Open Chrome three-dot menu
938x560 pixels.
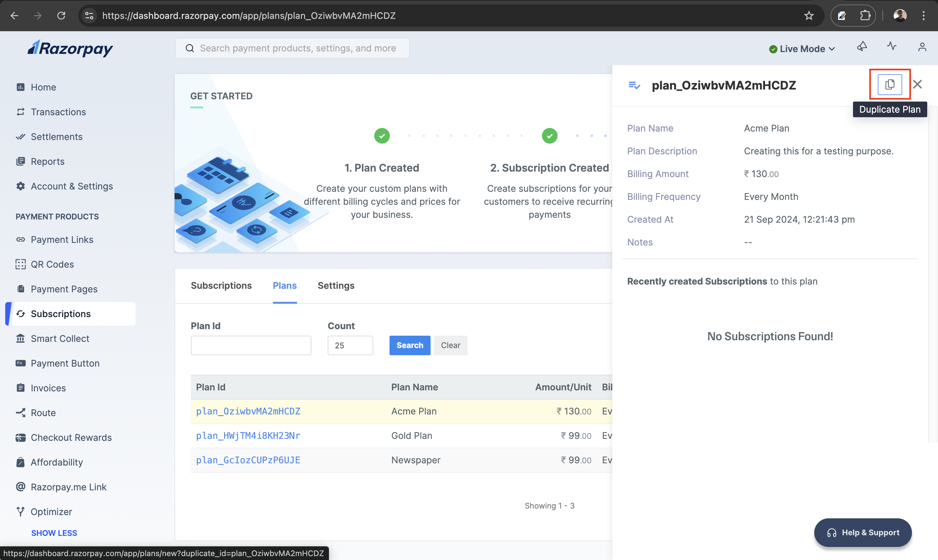[923, 16]
